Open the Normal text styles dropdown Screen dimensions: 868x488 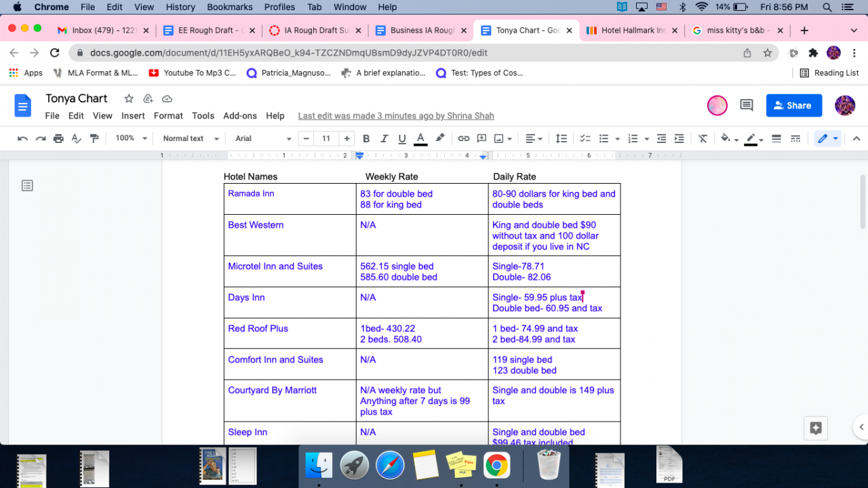pyautogui.click(x=191, y=138)
